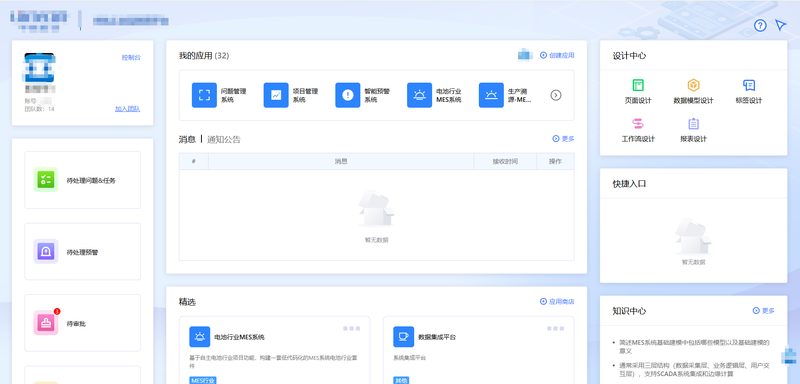800x384 pixels.
Task: Click the 消息 table column header
Action: pyautogui.click(x=341, y=161)
